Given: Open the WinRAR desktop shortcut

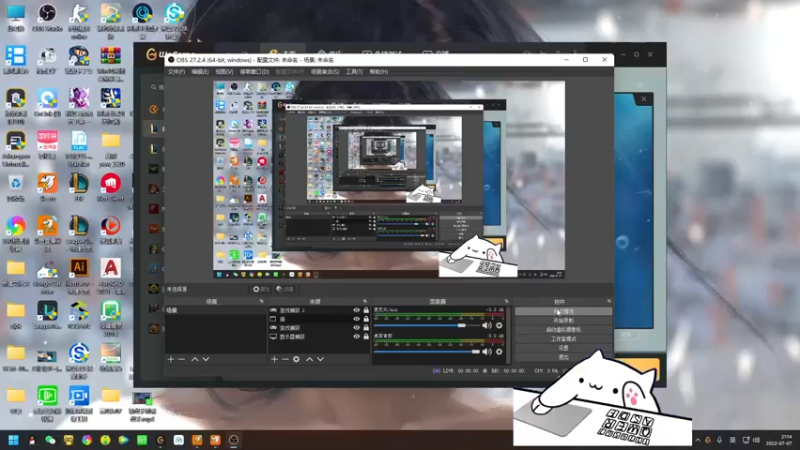Looking at the screenshot, I should pyautogui.click(x=110, y=64).
